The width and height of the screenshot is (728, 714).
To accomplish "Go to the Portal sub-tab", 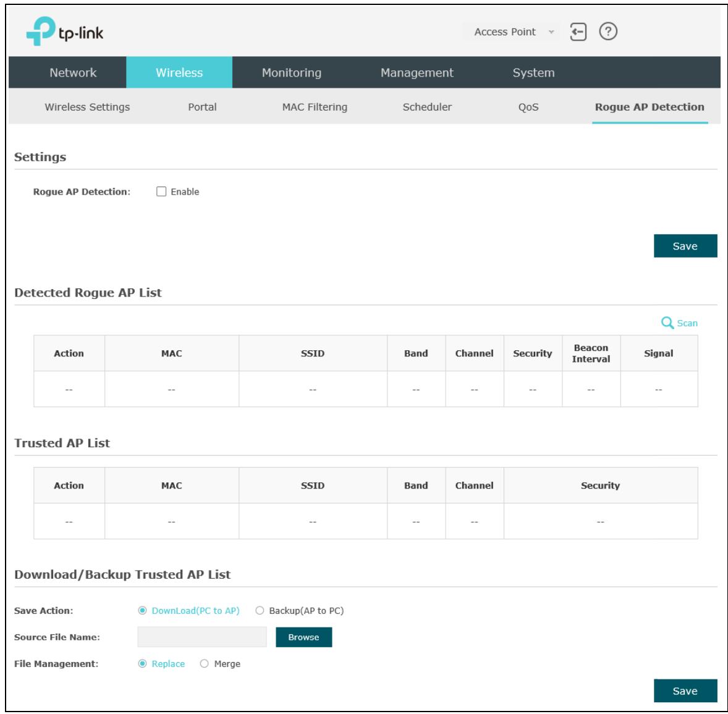I will pos(202,107).
